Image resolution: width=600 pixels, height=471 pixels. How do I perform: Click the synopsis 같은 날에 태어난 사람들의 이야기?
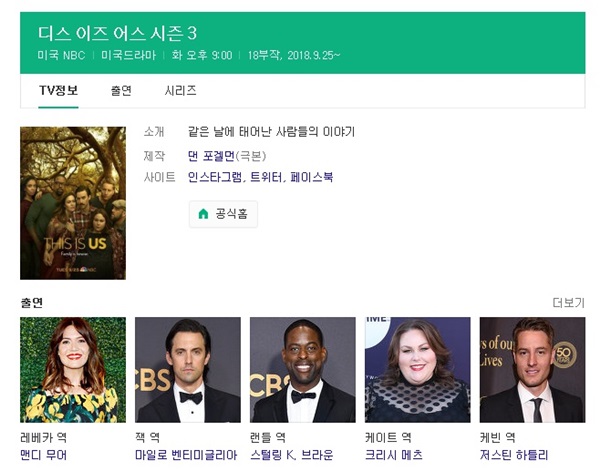tap(271, 132)
